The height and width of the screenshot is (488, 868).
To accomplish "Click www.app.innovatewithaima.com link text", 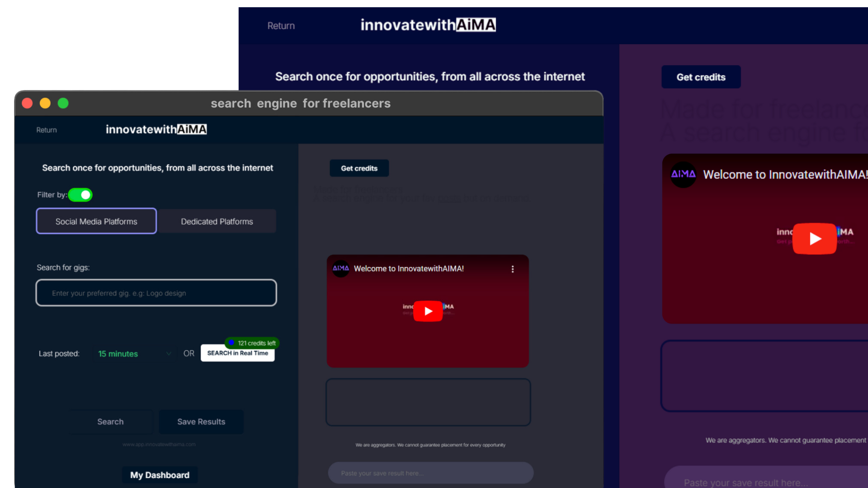I will pyautogui.click(x=159, y=444).
